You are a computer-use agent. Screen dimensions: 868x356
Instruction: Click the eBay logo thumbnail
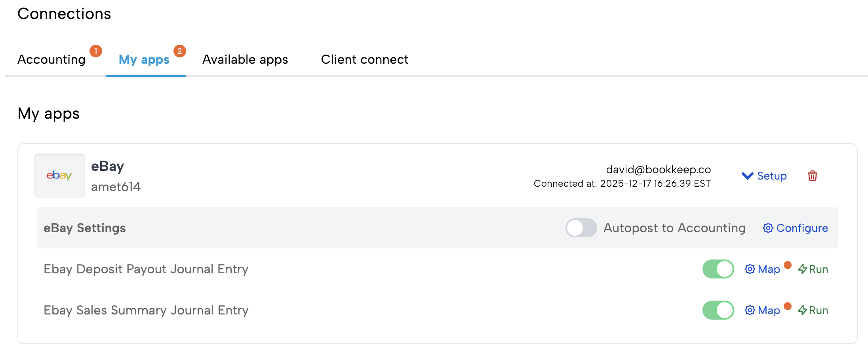(59, 175)
